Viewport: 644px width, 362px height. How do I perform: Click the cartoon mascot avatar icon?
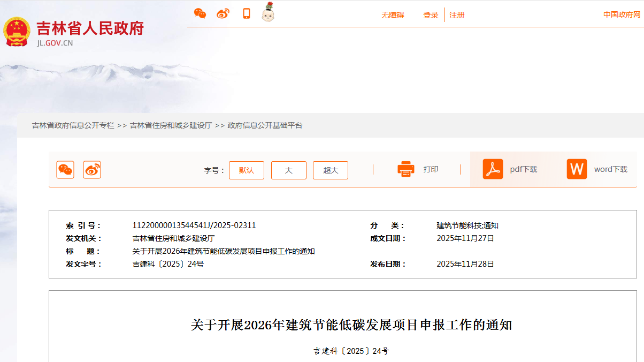[x=268, y=12]
